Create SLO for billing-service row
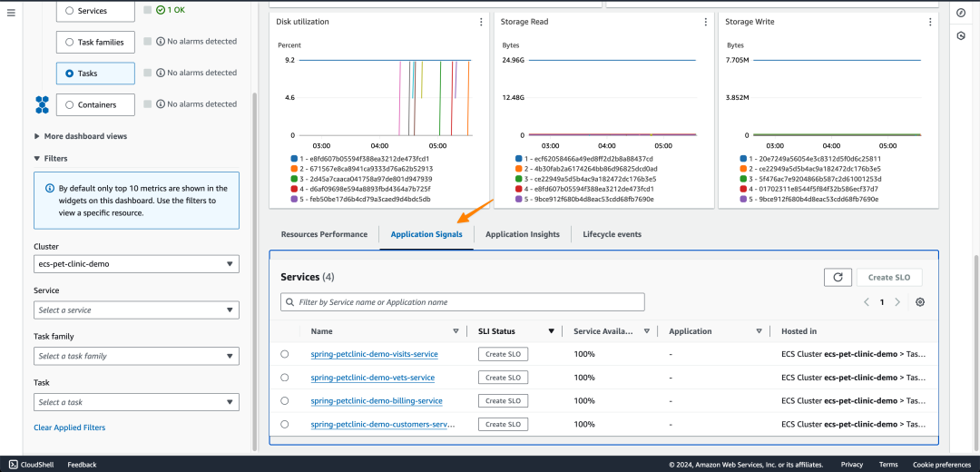The width and height of the screenshot is (980, 472). pyautogui.click(x=503, y=400)
